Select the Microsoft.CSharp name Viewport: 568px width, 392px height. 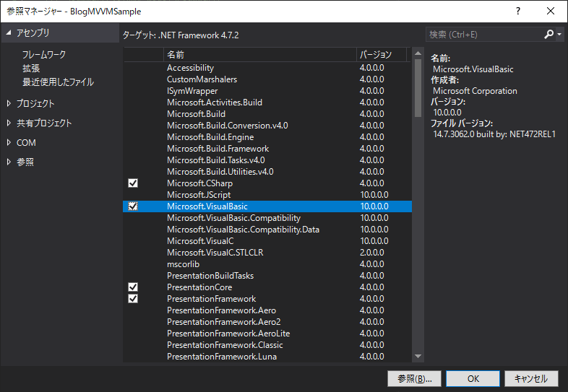tap(199, 183)
